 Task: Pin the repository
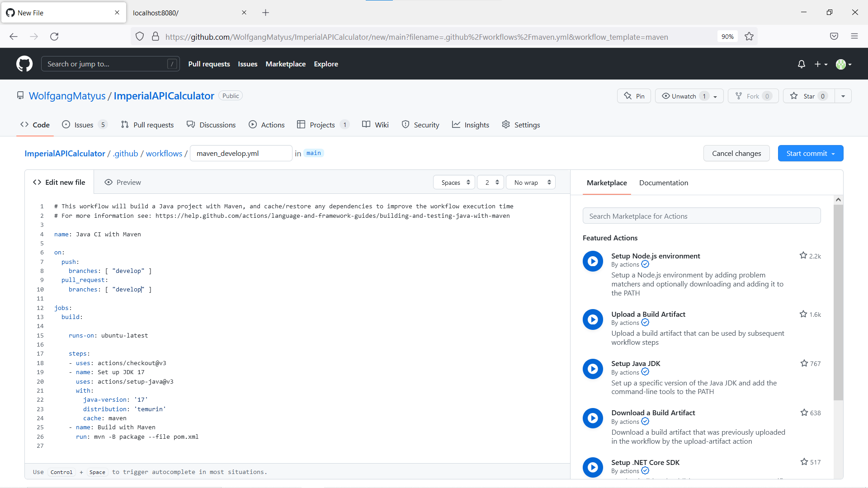(x=634, y=96)
